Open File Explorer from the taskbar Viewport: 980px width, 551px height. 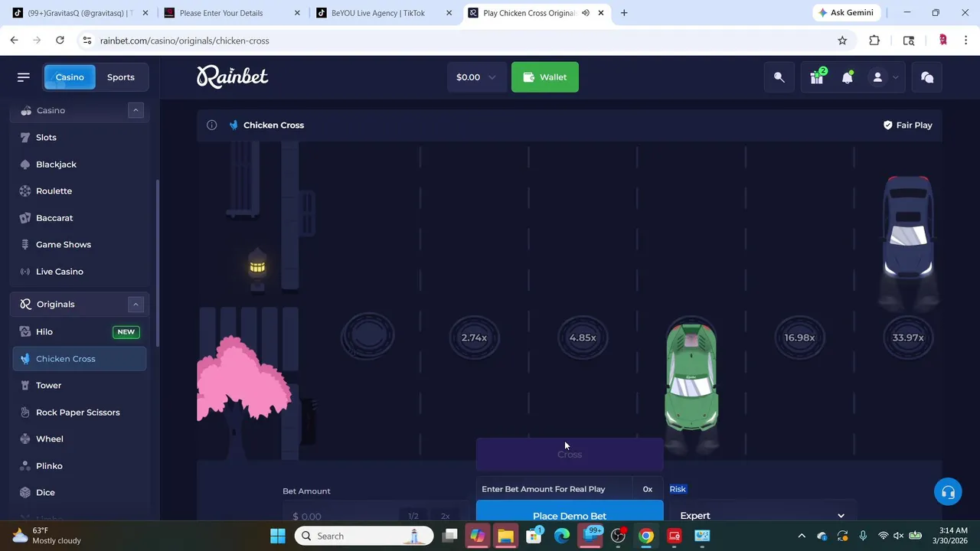(x=505, y=536)
